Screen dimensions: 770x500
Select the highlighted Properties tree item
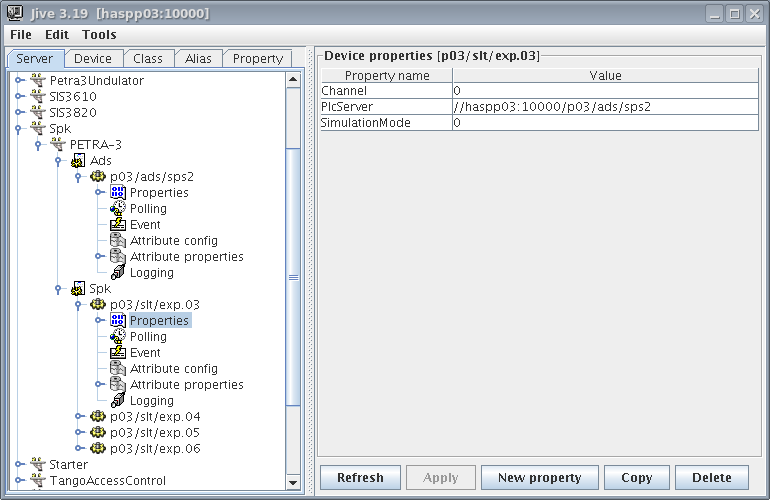pyautogui.click(x=159, y=320)
